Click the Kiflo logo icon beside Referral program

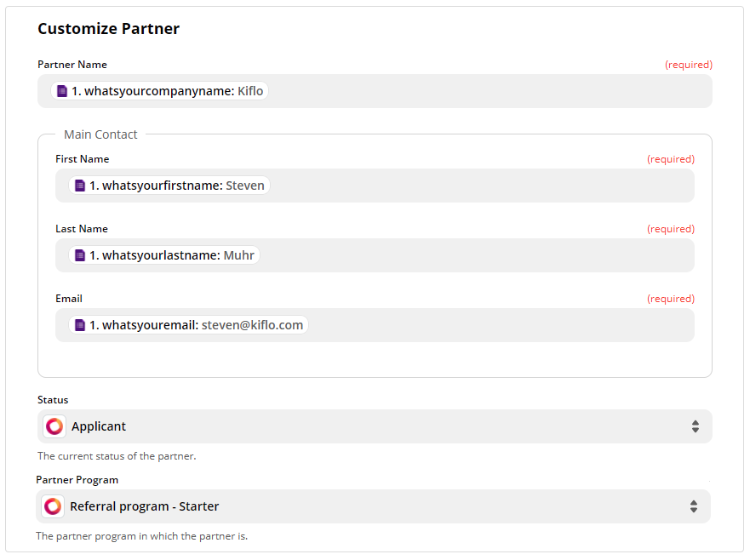(x=53, y=506)
